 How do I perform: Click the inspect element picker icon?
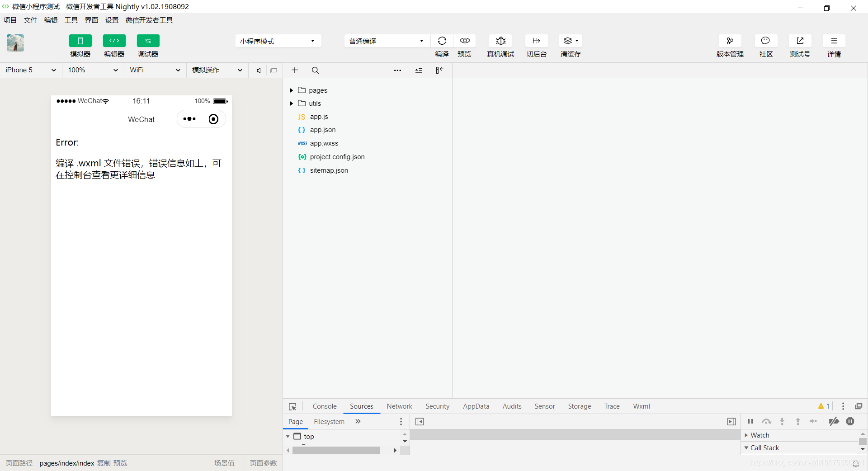[x=292, y=406]
